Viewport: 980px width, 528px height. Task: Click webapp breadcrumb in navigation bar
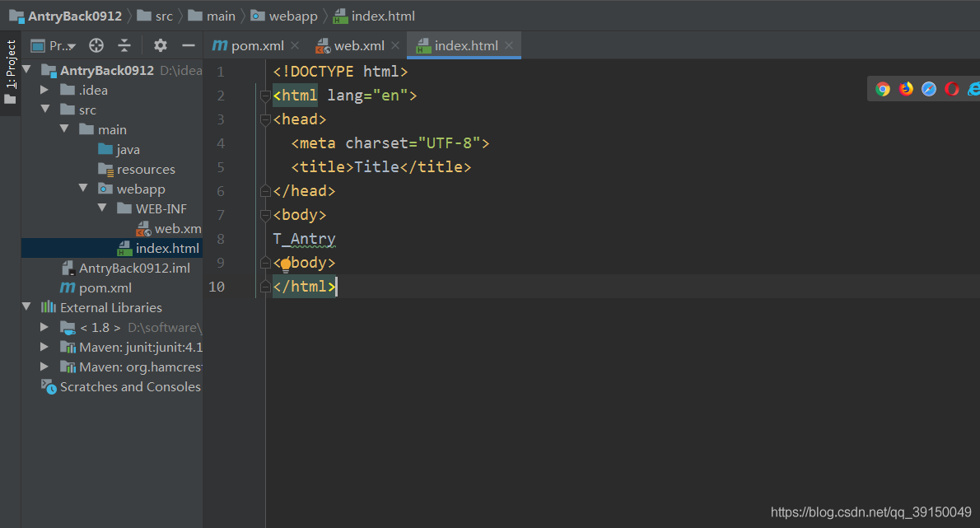point(284,16)
